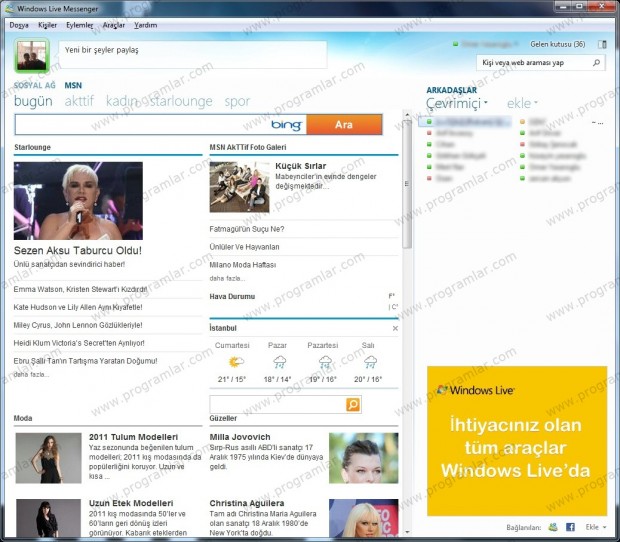Click the weather city search field
620x542 pixels.
(278, 404)
